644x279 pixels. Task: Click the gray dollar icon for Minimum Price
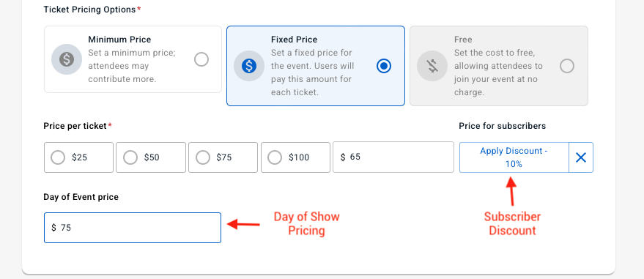(67, 59)
